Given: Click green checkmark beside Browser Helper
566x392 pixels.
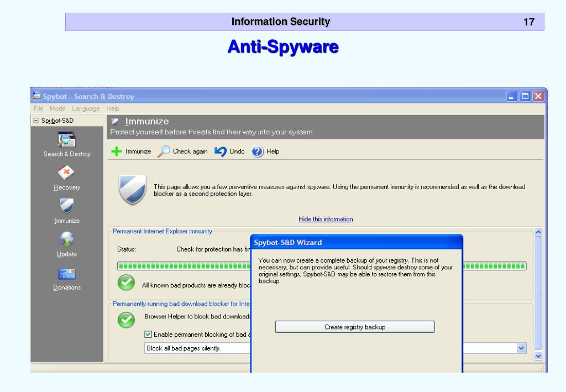Looking at the screenshot, I should point(127,320).
